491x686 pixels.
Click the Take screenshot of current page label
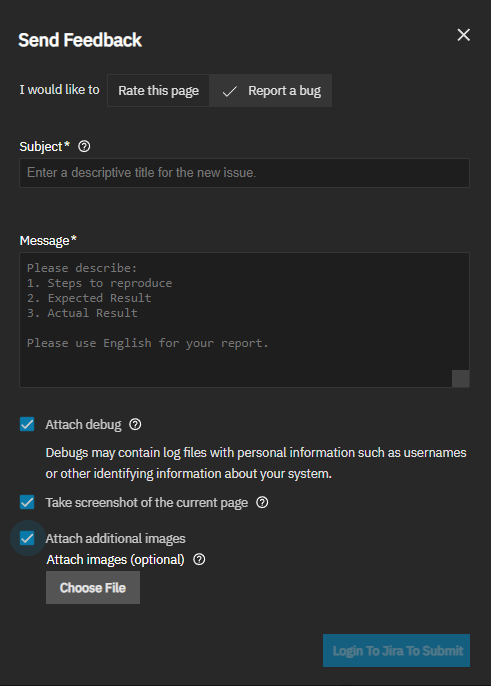(x=147, y=503)
